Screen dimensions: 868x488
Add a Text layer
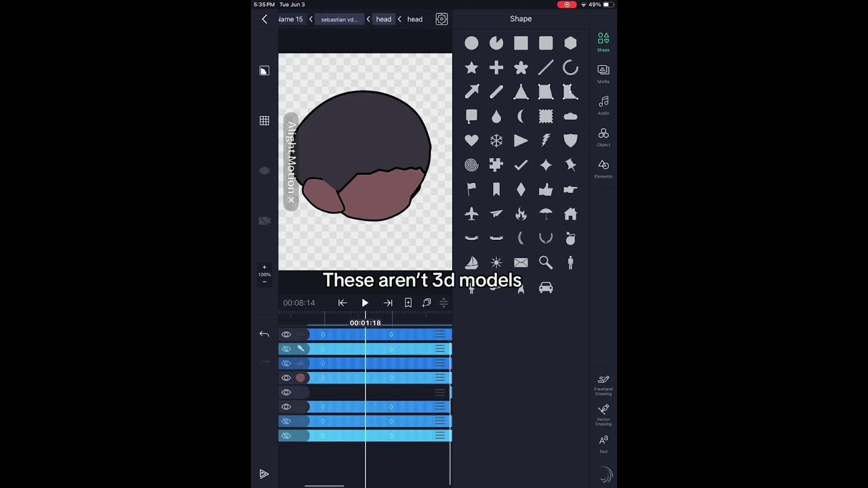[604, 444]
